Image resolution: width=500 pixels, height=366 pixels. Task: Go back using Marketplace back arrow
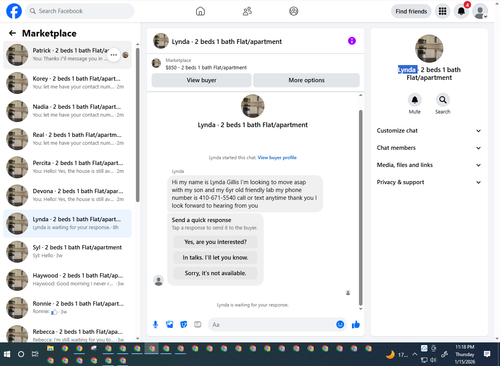pos(12,33)
